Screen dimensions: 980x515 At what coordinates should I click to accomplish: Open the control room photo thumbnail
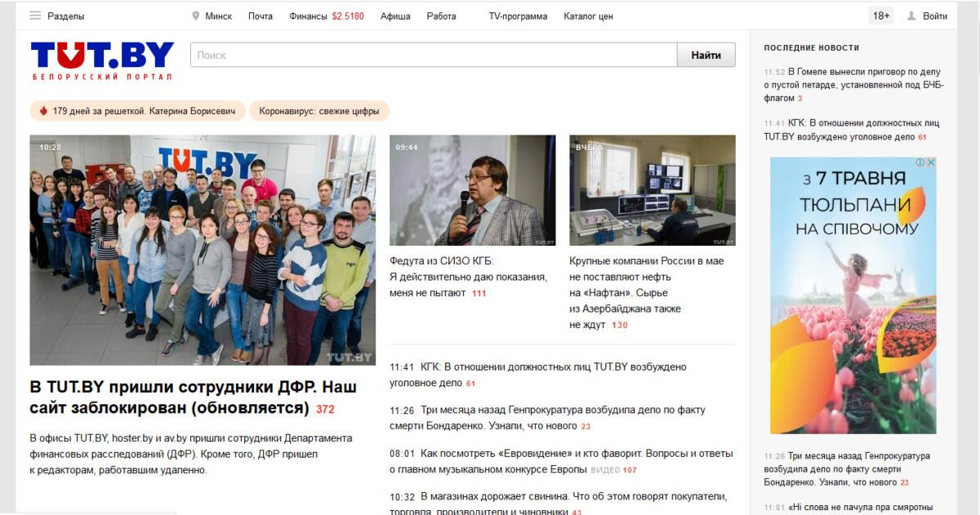click(x=653, y=190)
